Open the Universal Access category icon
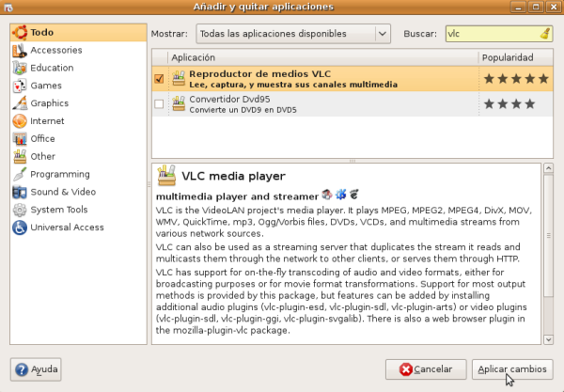This screenshot has width=564, height=392. tap(19, 227)
